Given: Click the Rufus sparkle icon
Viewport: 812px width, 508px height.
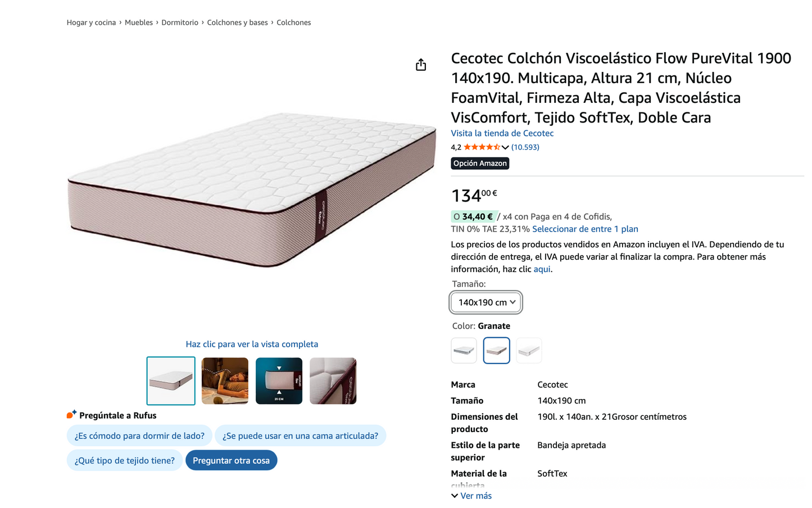Looking at the screenshot, I should (x=71, y=415).
